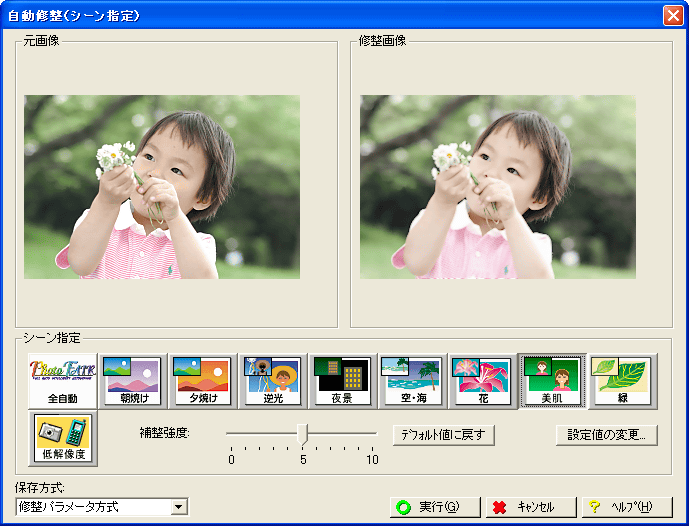Click the キャンセル cancel button
The height and width of the screenshot is (526, 689).
point(530,507)
